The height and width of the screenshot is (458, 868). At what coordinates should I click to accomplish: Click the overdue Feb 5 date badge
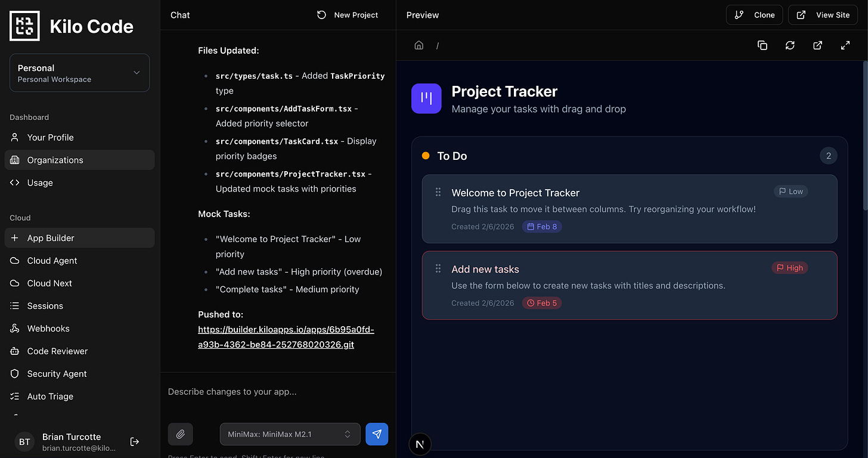(x=542, y=303)
